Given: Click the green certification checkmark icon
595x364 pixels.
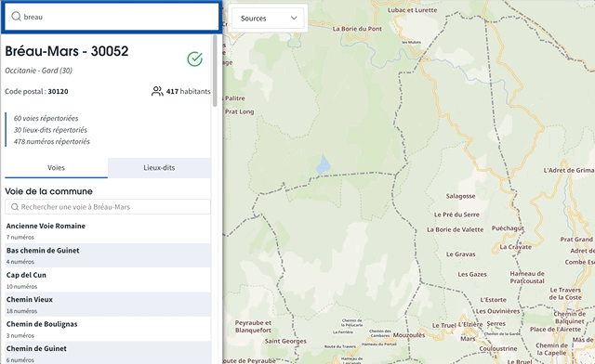Looking at the screenshot, I should [x=194, y=59].
